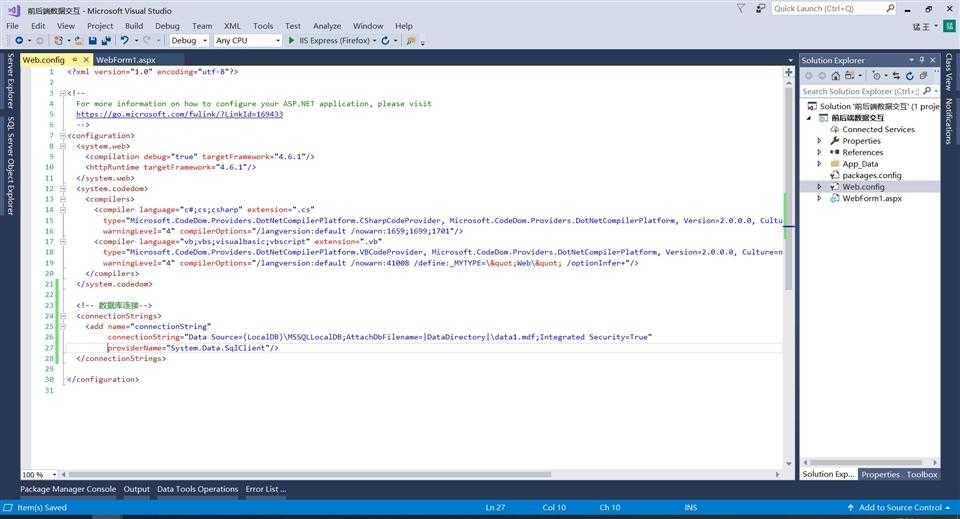Collapse the configuration element outlining
This screenshot has width=960, height=519.
click(x=62, y=136)
